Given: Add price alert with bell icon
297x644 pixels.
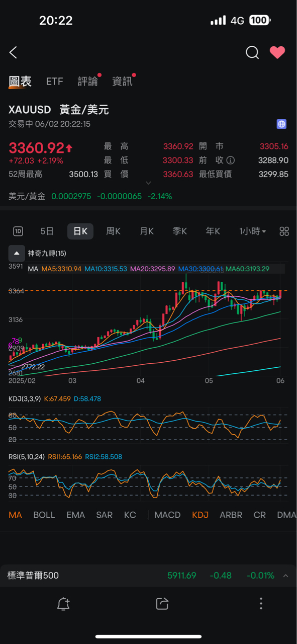Looking at the screenshot, I should [x=63, y=604].
